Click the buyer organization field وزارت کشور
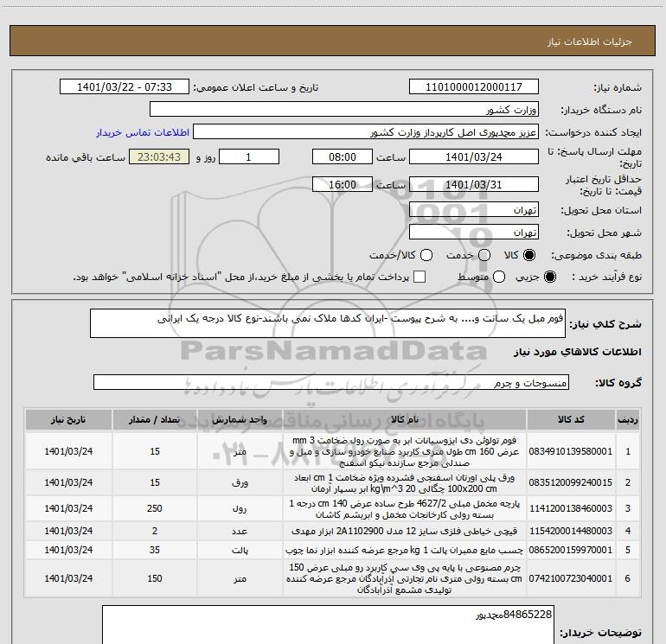Image resolution: width=666 pixels, height=644 pixels. coord(344,109)
